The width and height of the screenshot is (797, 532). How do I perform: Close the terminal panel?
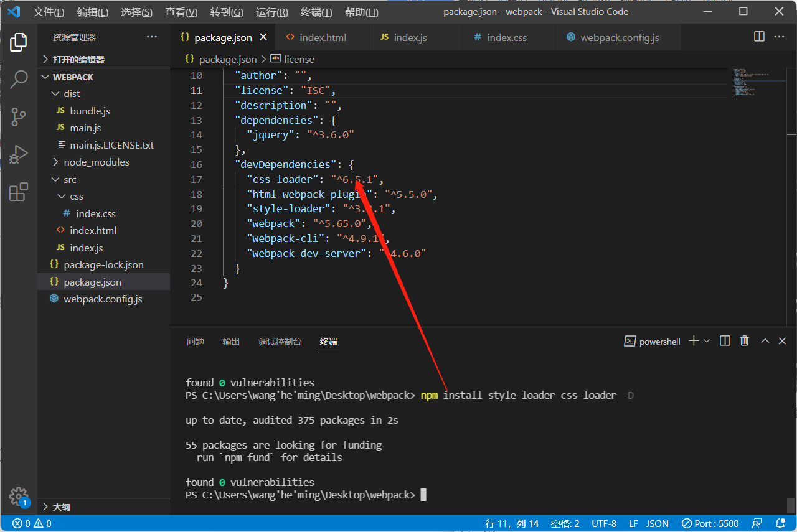click(783, 341)
